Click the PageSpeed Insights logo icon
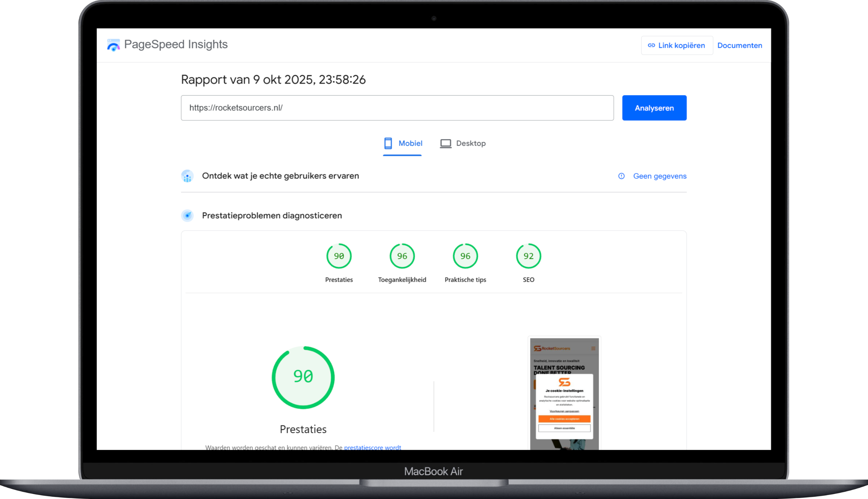The image size is (868, 499). click(x=113, y=45)
